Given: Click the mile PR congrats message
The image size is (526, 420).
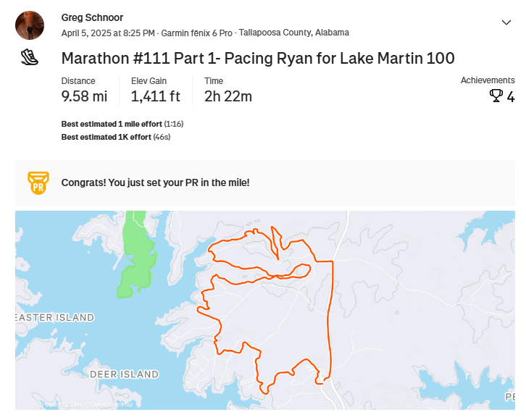Looking at the screenshot, I should click(156, 182).
